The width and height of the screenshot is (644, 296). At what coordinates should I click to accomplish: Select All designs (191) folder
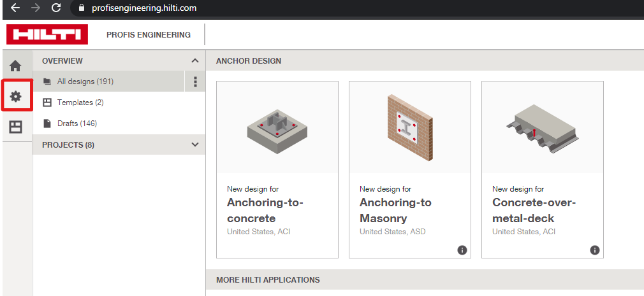point(85,81)
